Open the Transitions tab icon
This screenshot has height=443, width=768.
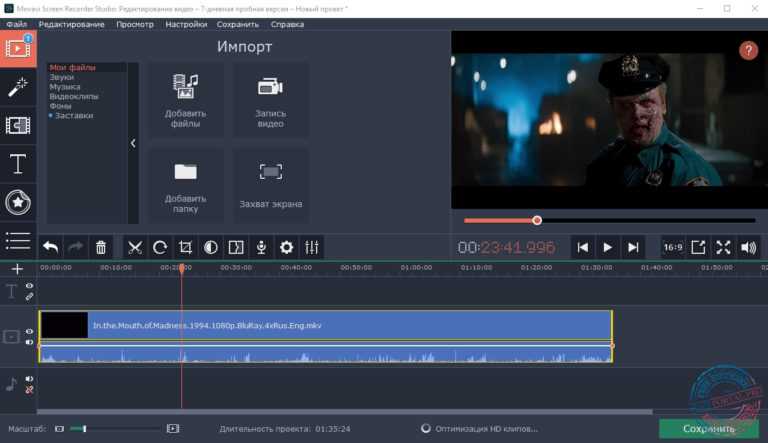click(x=18, y=125)
